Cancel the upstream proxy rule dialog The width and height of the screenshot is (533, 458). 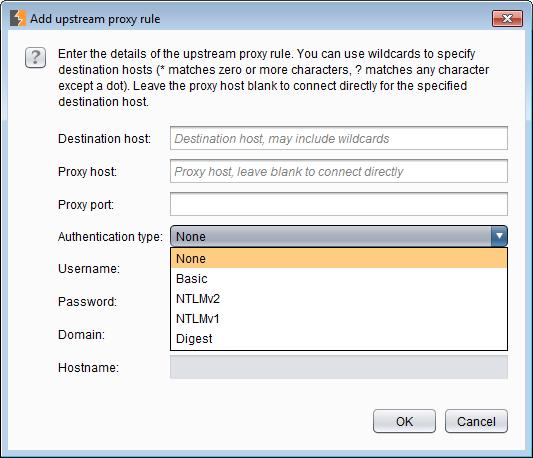click(476, 421)
